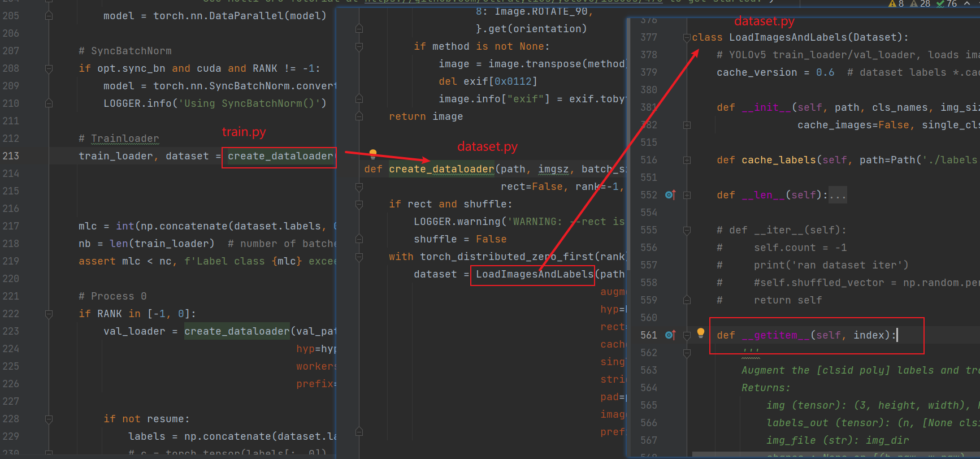This screenshot has width=980, height=459.
Task: Click __len__ method name on line 552
Action: (x=764, y=195)
